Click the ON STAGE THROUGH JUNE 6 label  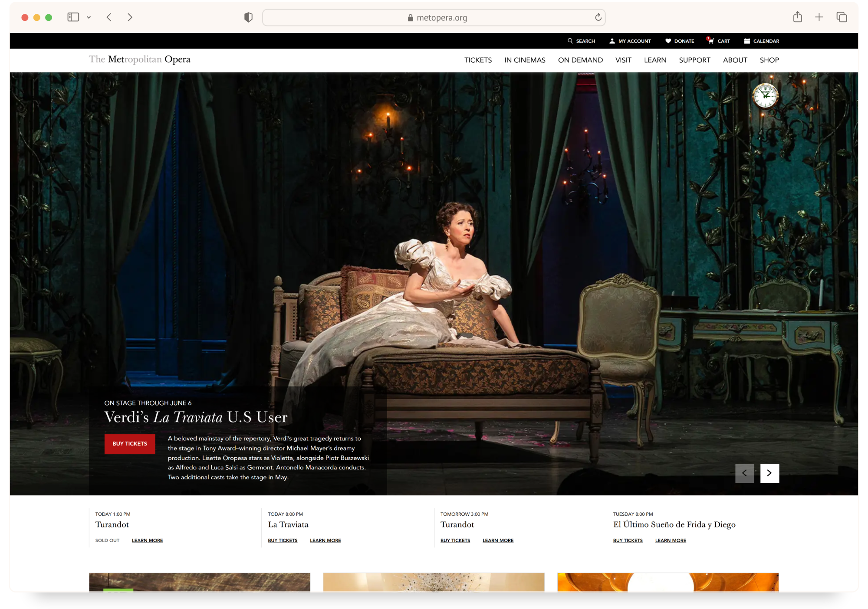click(x=148, y=403)
